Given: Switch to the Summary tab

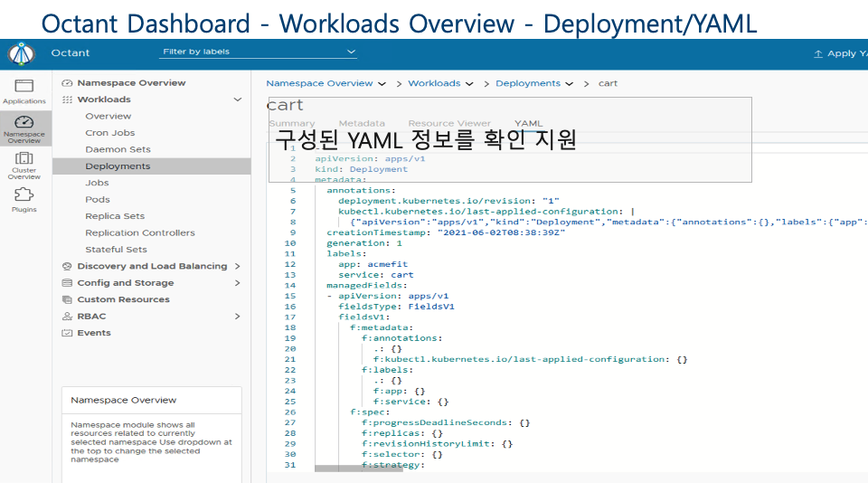Looking at the screenshot, I should (x=292, y=124).
